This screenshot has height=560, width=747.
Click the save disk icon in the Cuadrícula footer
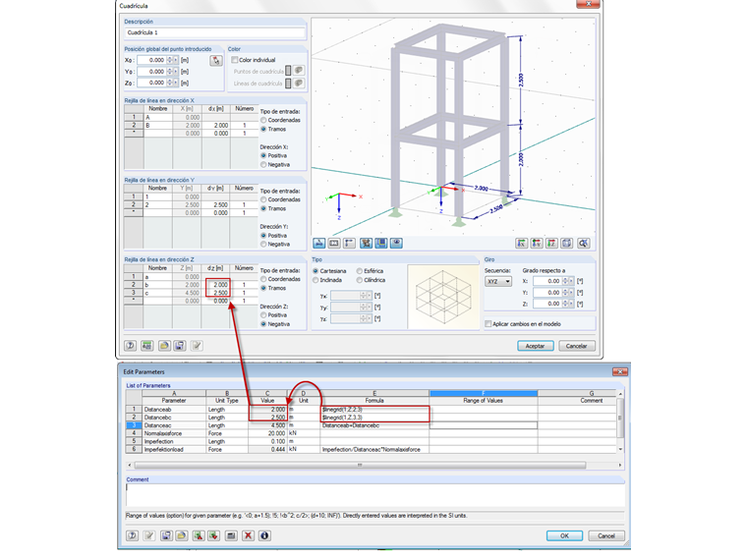click(x=180, y=346)
